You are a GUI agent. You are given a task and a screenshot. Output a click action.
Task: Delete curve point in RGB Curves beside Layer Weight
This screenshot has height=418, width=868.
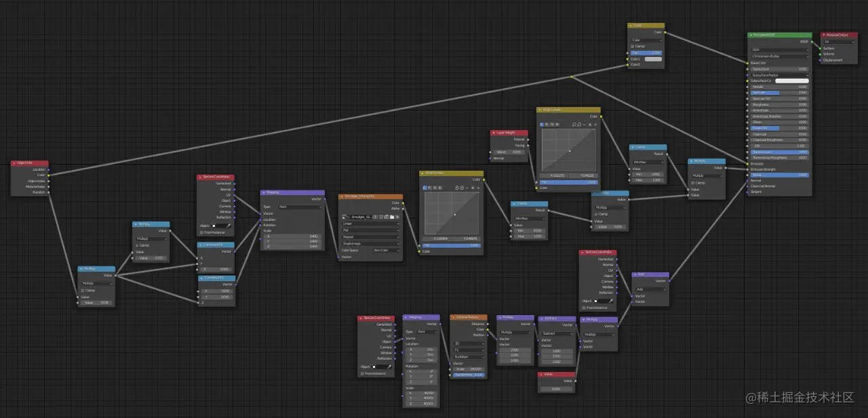pyautogui.click(x=595, y=125)
